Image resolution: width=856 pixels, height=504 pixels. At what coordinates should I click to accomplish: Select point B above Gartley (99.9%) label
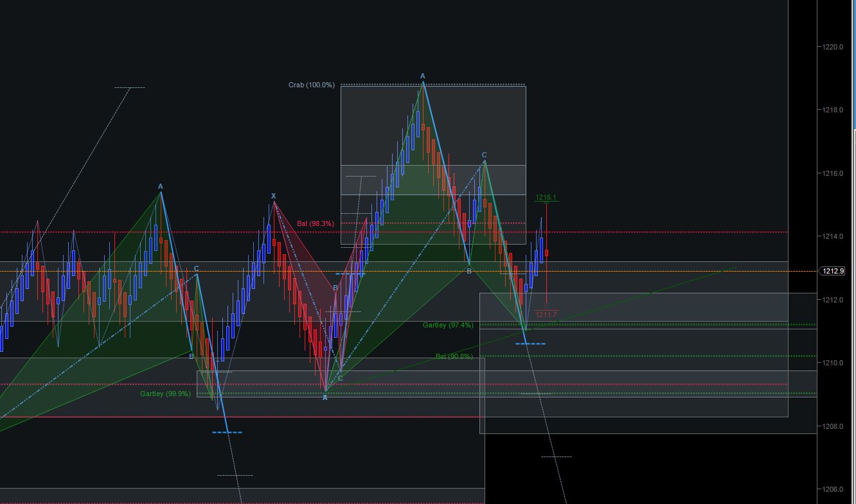click(x=192, y=356)
